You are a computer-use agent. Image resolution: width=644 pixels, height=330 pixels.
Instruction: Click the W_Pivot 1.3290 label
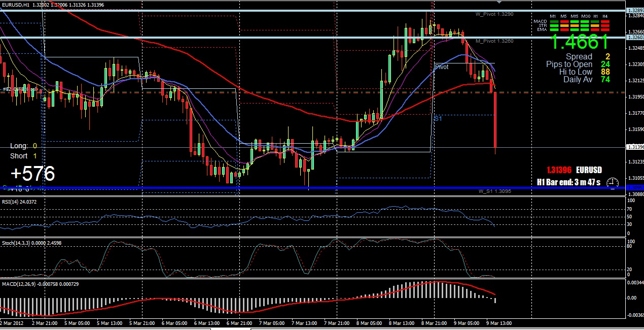point(494,14)
